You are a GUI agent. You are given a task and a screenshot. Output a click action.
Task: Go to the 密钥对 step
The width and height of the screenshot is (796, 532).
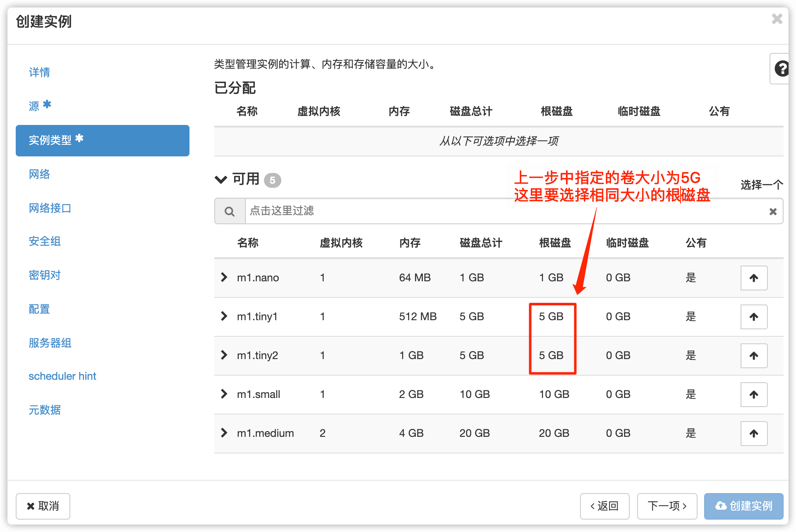point(45,275)
